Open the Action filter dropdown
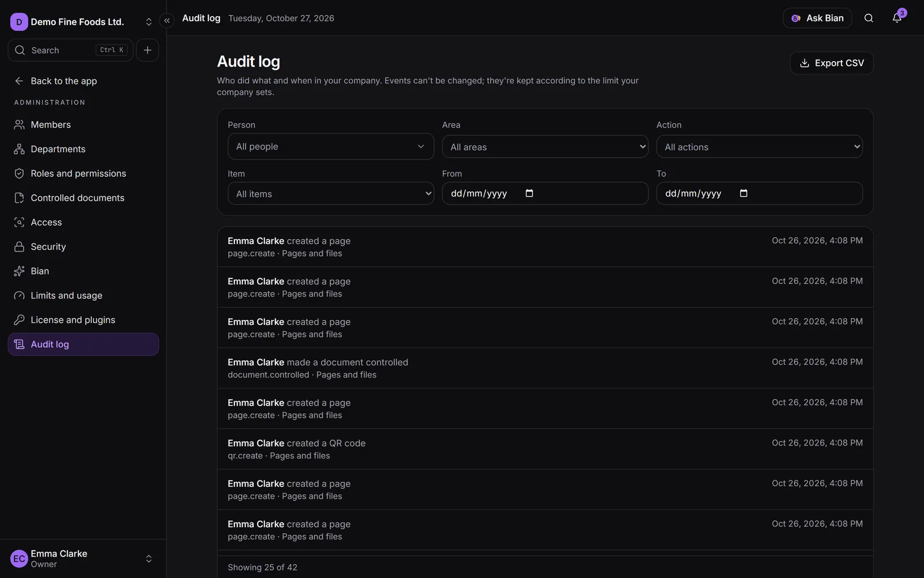Viewport: 924px width, 578px height. [759, 147]
